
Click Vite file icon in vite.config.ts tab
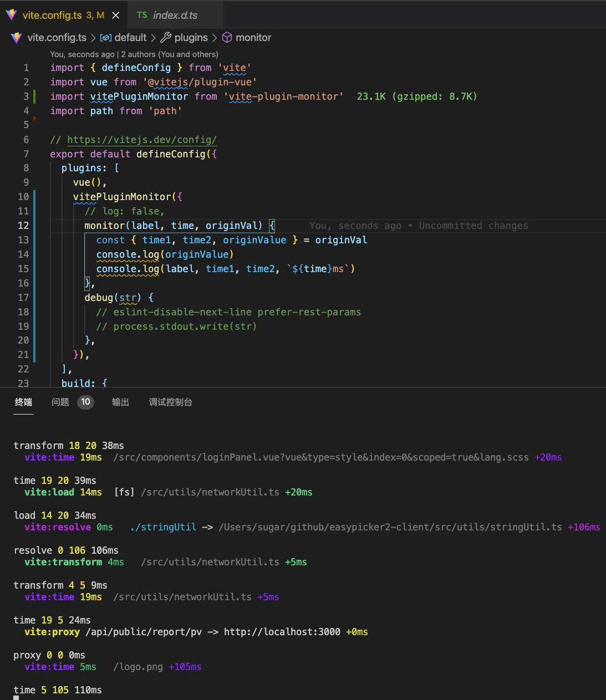click(11, 15)
